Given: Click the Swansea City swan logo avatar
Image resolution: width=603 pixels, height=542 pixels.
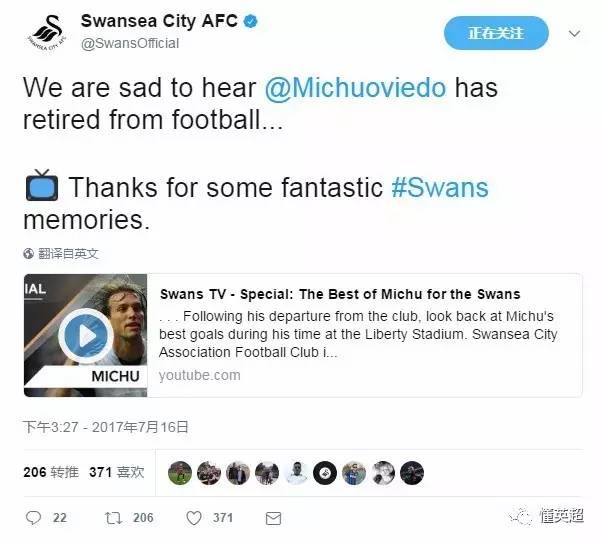Looking at the screenshot, I should 47,33.
